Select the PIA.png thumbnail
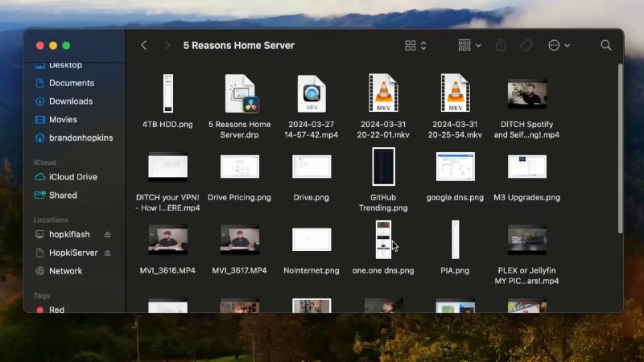The image size is (644, 362). (455, 240)
